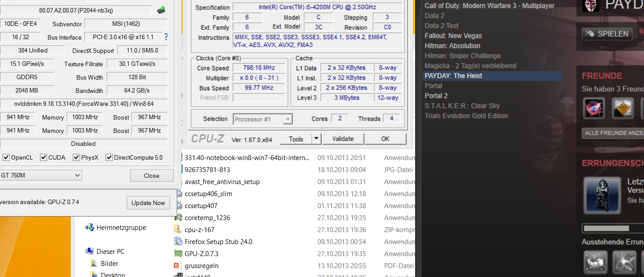Open the Bilder folder in the navigation pane

coord(109,263)
